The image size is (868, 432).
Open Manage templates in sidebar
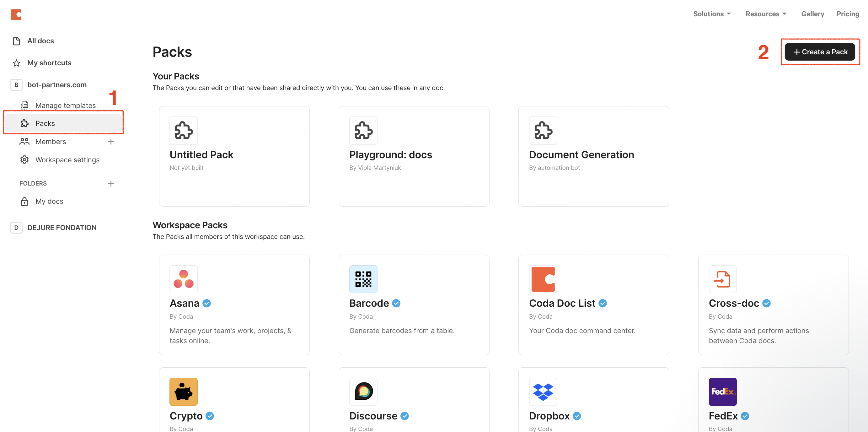pos(65,105)
